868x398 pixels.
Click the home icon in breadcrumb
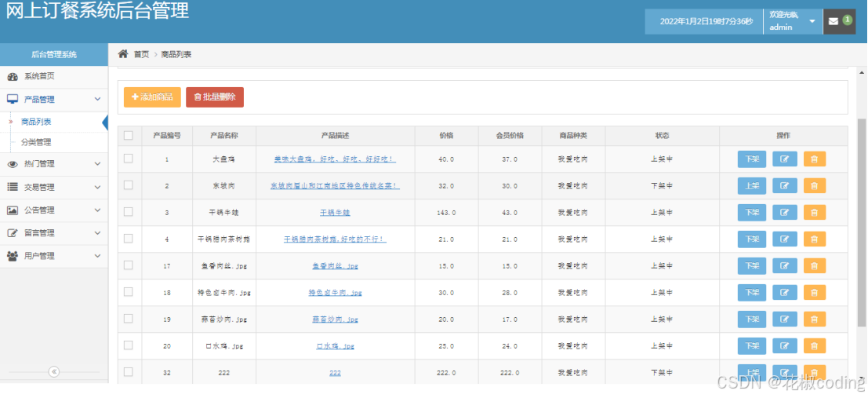click(x=123, y=53)
